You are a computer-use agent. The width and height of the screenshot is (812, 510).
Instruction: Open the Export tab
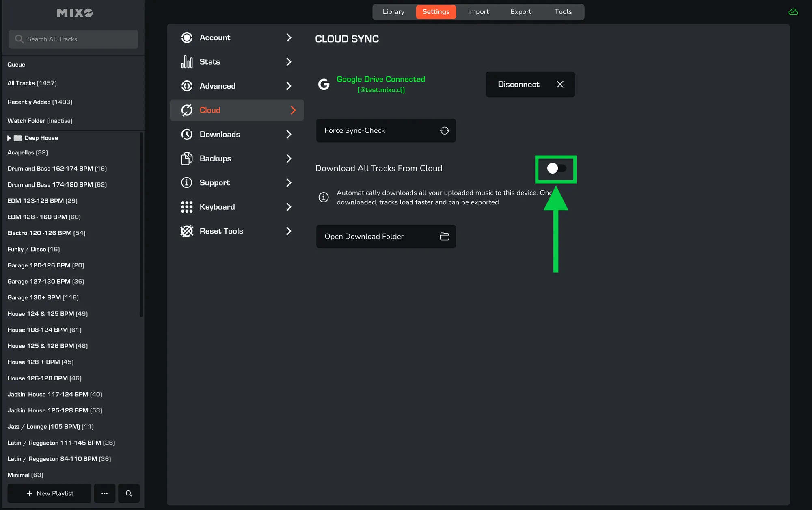pyautogui.click(x=520, y=12)
